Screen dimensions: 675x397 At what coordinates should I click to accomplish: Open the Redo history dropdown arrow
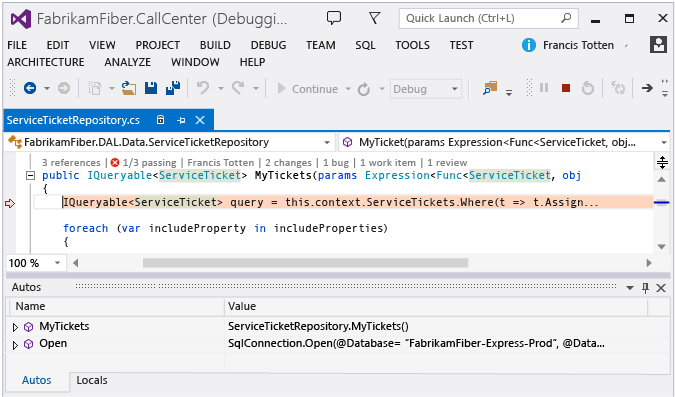click(x=256, y=89)
